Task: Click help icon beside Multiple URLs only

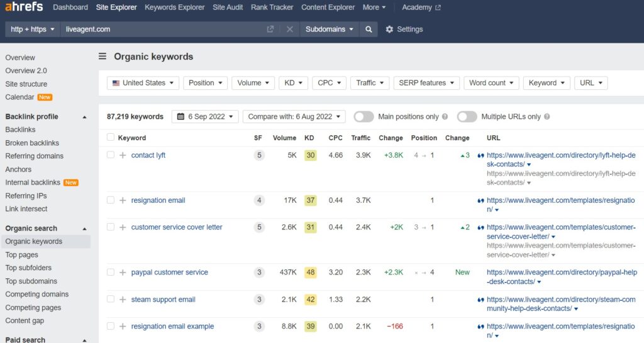Action: coord(547,117)
